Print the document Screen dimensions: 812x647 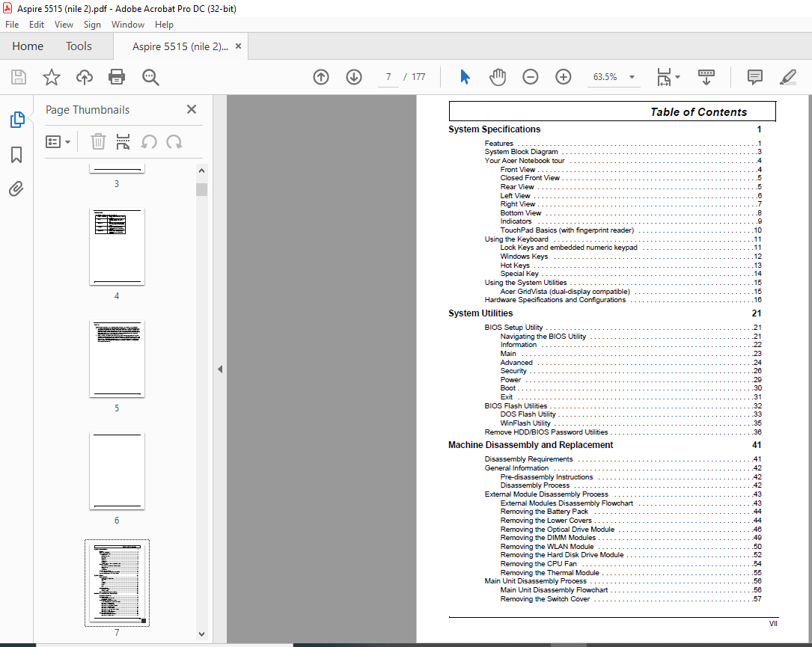117,77
